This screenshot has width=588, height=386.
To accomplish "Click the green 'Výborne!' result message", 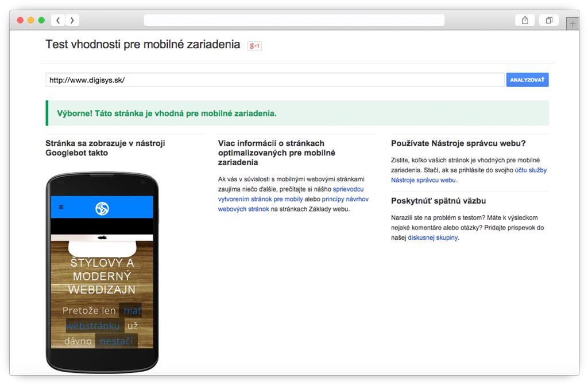I will (297, 113).
